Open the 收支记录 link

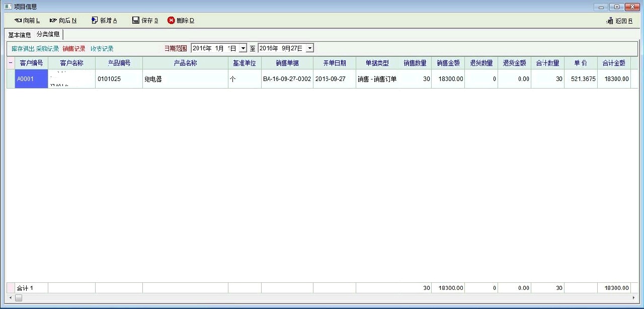coord(102,49)
